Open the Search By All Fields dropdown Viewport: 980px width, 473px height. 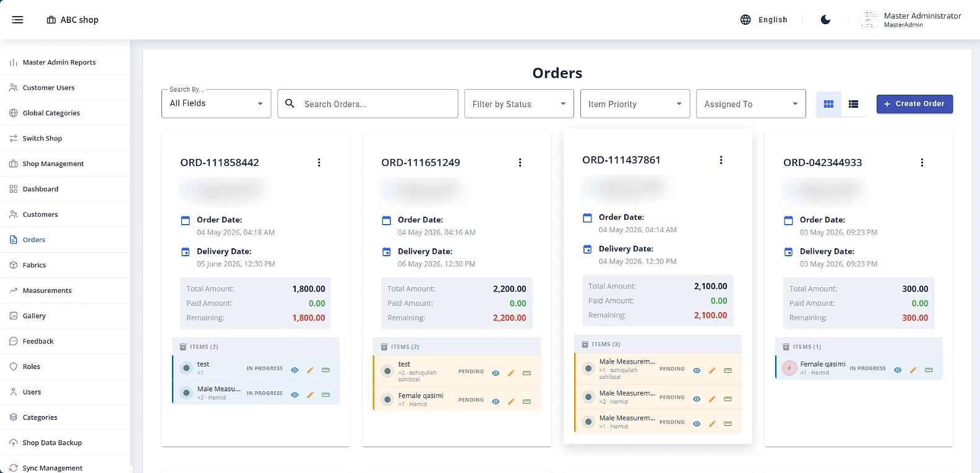(x=217, y=103)
